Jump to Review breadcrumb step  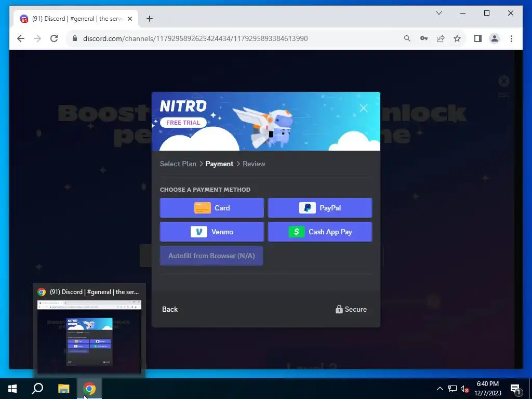click(254, 164)
